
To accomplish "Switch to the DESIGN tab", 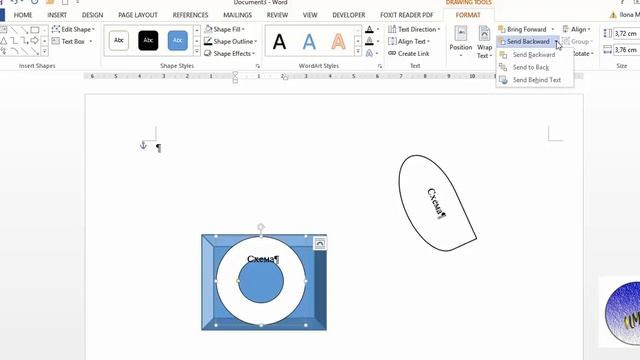I will [93, 15].
